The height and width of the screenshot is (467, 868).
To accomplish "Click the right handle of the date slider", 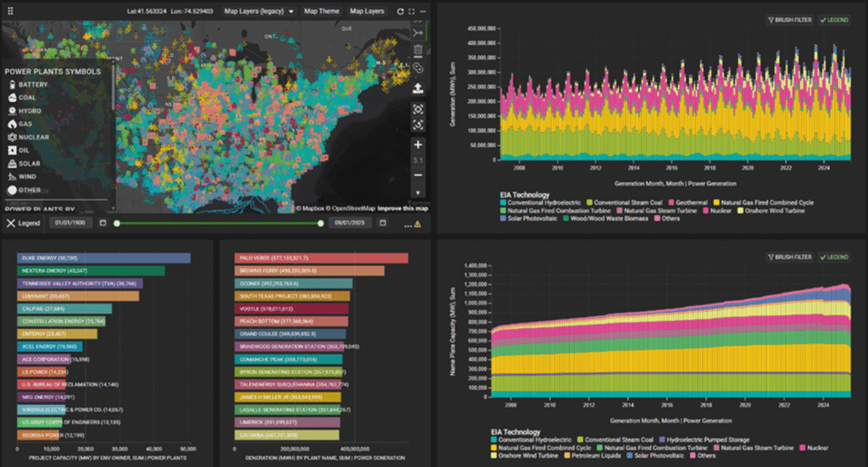I will click(320, 223).
